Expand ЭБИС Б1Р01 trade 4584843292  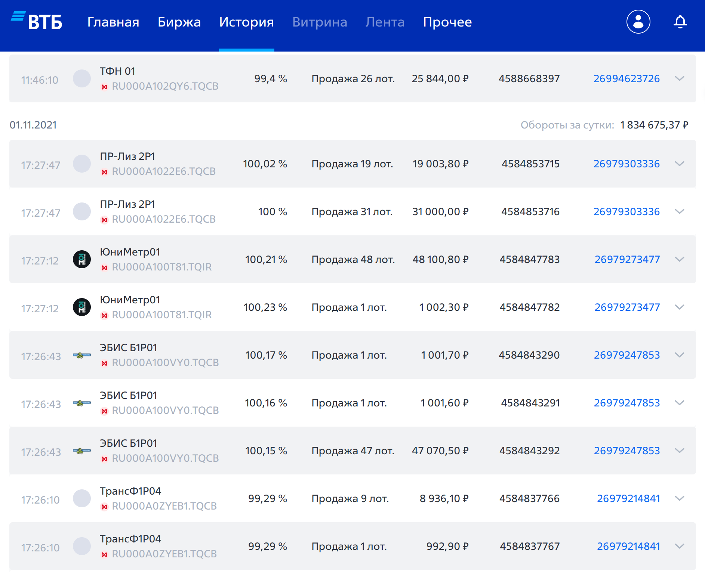(x=680, y=451)
